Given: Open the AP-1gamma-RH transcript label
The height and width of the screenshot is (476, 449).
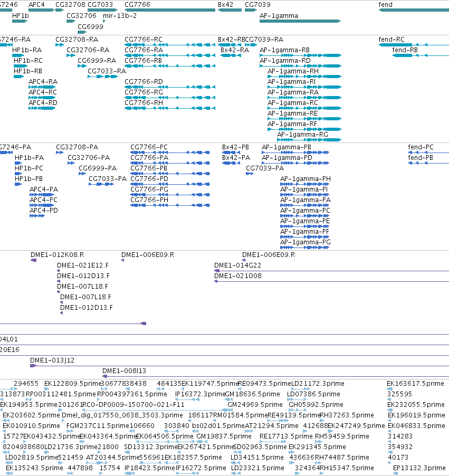Looking at the screenshot, I should tap(293, 71).
